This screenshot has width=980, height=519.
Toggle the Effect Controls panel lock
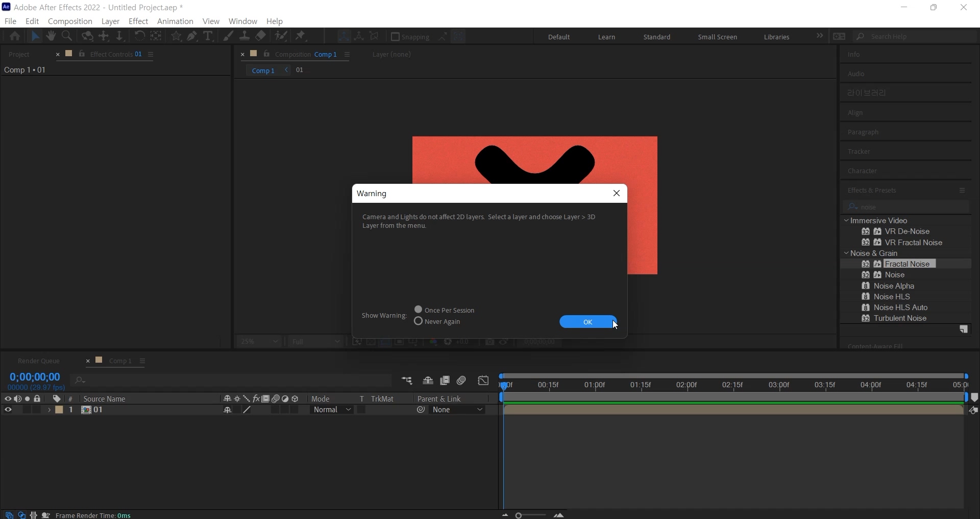point(82,54)
